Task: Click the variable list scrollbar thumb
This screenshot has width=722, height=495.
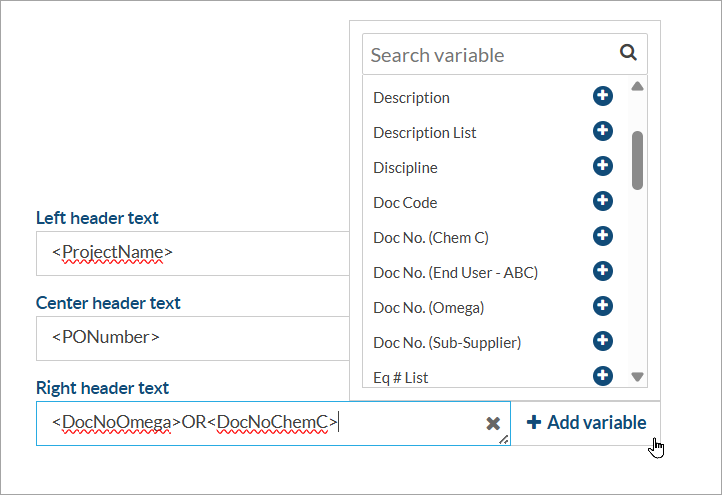Action: point(638,160)
